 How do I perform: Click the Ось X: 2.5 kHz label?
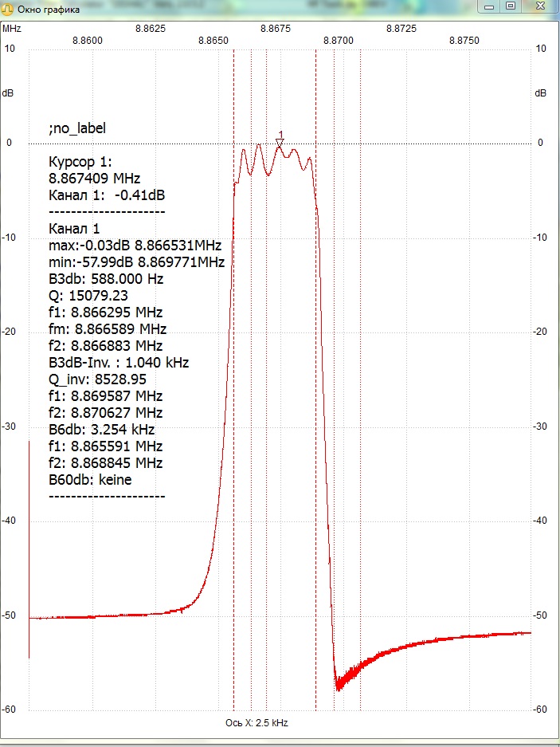257,723
